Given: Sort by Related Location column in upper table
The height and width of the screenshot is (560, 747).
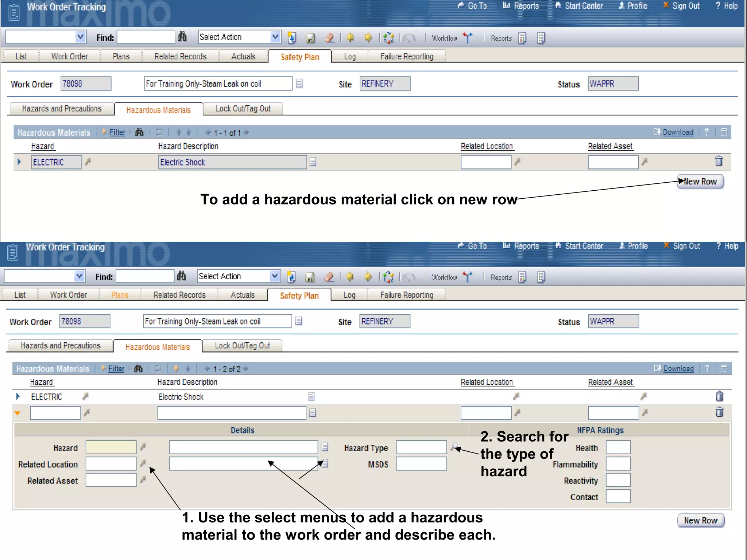Looking at the screenshot, I should tap(487, 146).
